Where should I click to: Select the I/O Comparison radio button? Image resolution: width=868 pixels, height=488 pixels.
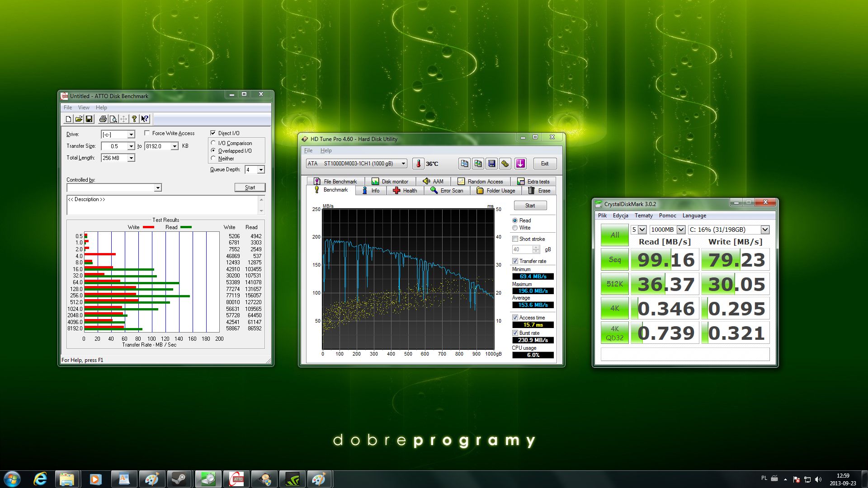point(213,143)
